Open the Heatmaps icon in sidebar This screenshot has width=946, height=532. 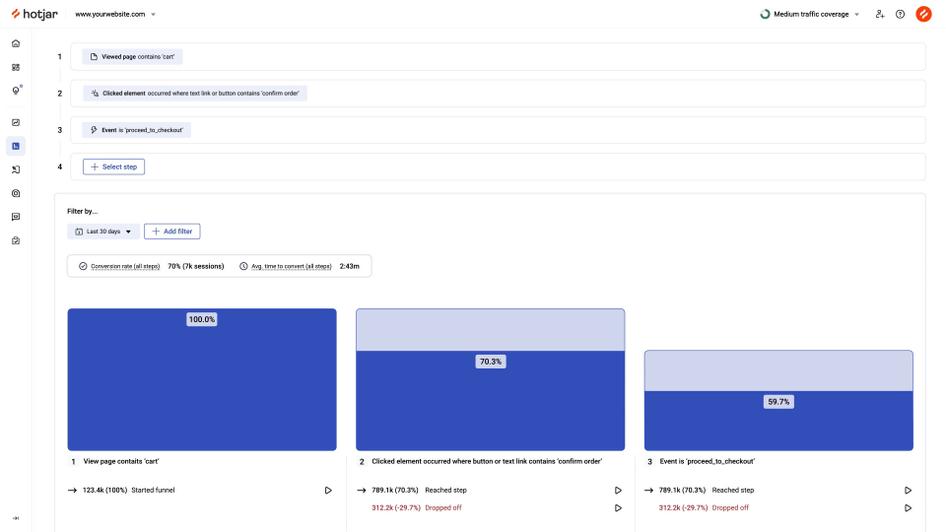16,194
